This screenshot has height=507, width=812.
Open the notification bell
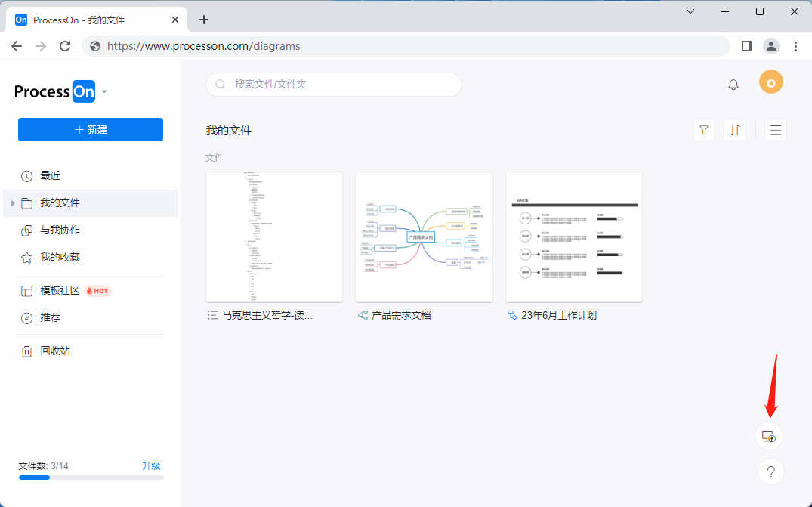tap(733, 85)
